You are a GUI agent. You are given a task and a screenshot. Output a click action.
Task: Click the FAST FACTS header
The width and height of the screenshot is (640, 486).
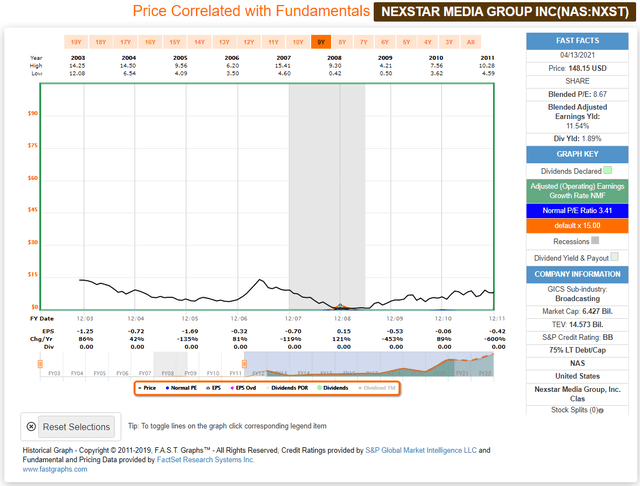(577, 41)
